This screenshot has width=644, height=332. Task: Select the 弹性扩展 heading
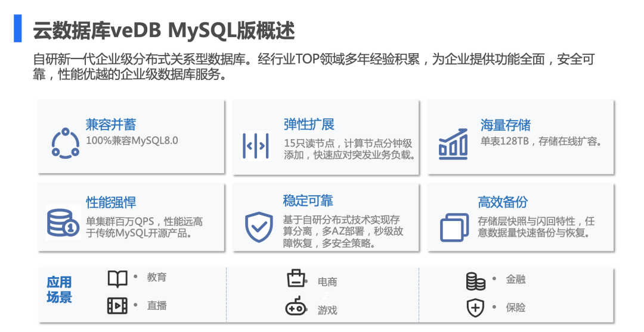pyautogui.click(x=309, y=124)
